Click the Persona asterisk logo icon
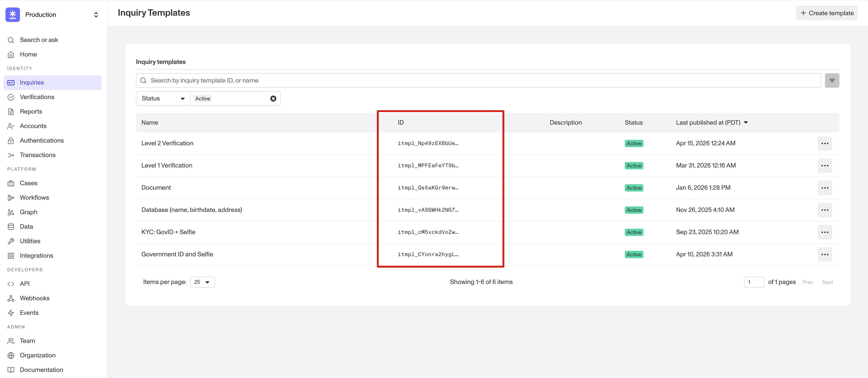Screen dimensions: 868x378 pos(12,15)
